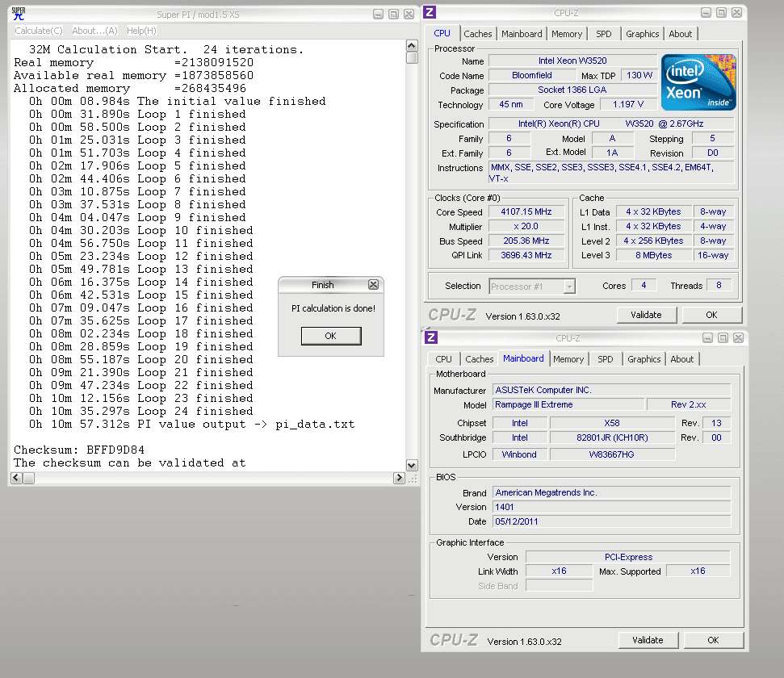Click the Multiplier value x 20.0
The image size is (784, 678).
[526, 227]
